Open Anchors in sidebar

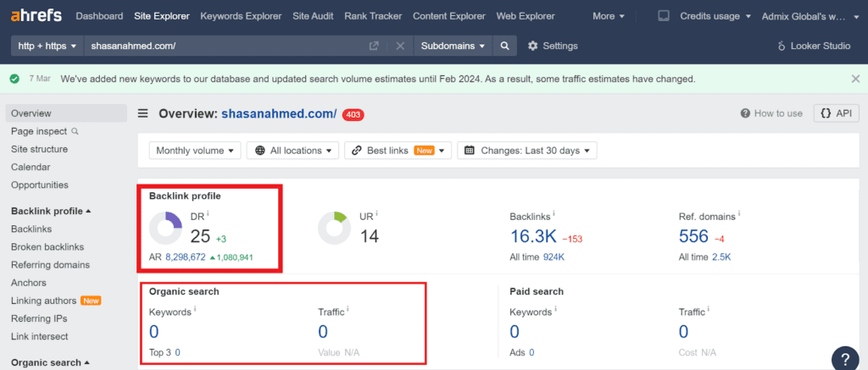pyautogui.click(x=29, y=283)
